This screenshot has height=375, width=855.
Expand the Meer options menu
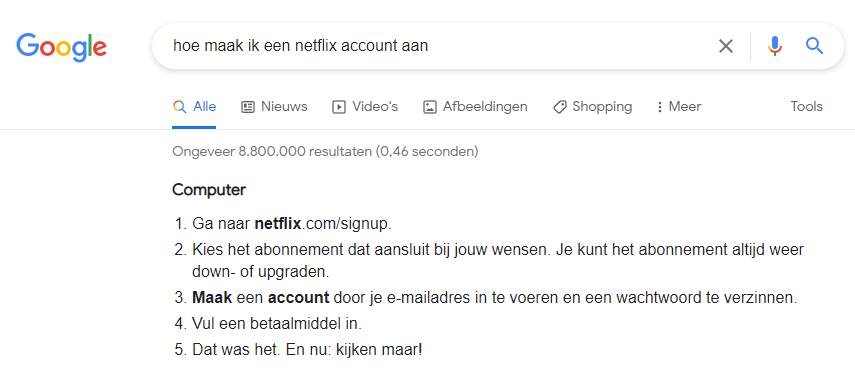point(679,107)
